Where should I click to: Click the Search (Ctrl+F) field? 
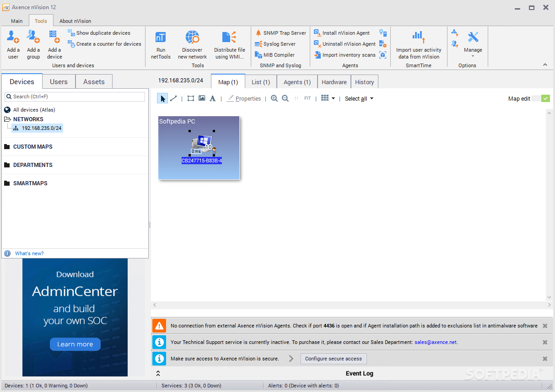coord(75,97)
